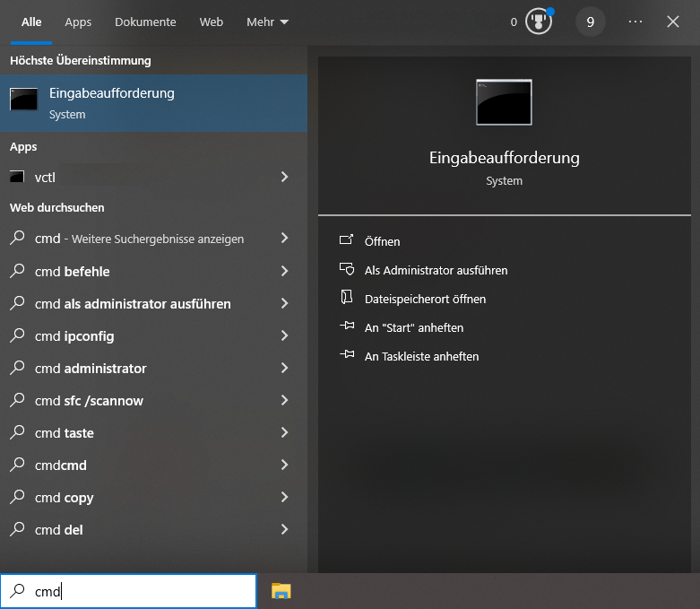
Task: Click the File Explorer taskbar icon
Action: click(281, 590)
